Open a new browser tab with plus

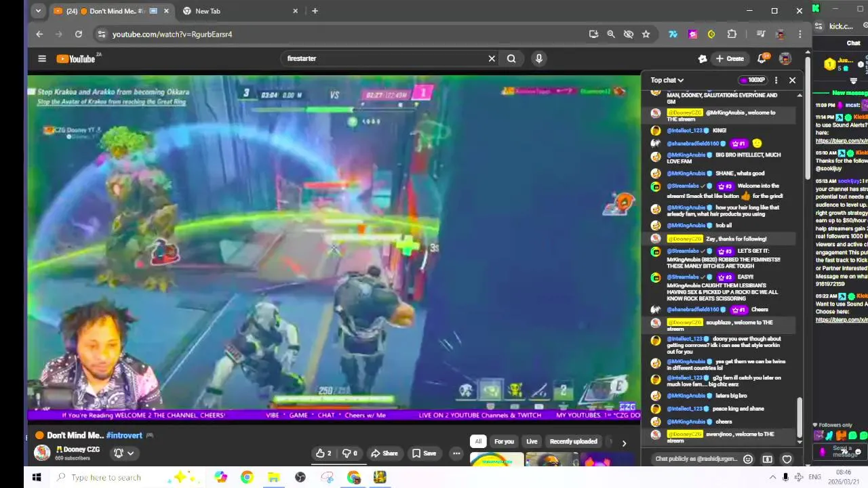click(315, 11)
